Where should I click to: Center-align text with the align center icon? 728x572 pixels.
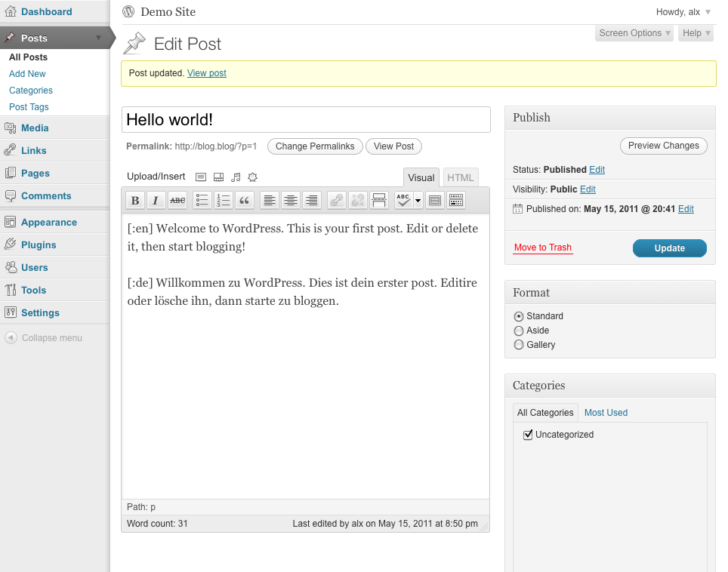pyautogui.click(x=291, y=201)
